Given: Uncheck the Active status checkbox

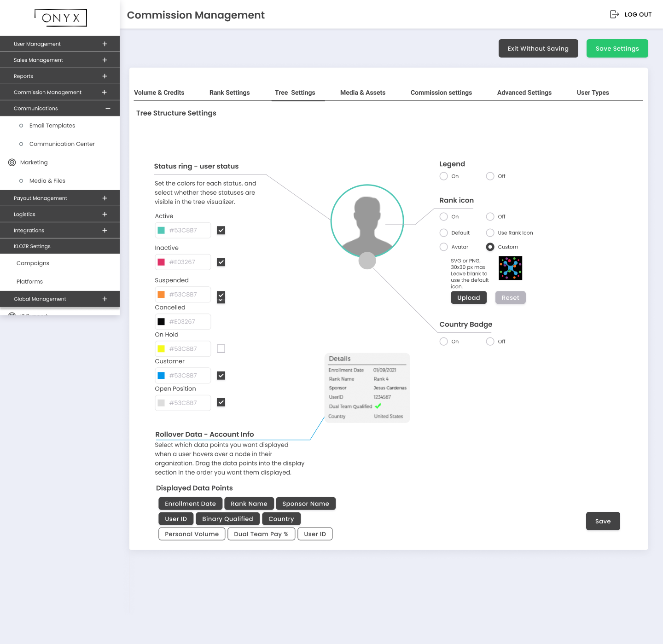Looking at the screenshot, I should tap(221, 230).
